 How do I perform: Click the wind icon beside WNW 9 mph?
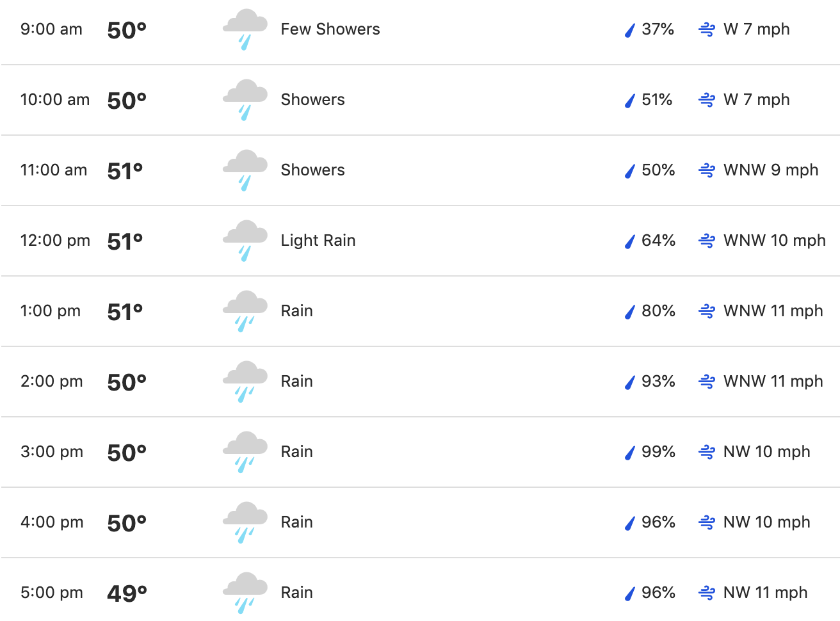707,170
